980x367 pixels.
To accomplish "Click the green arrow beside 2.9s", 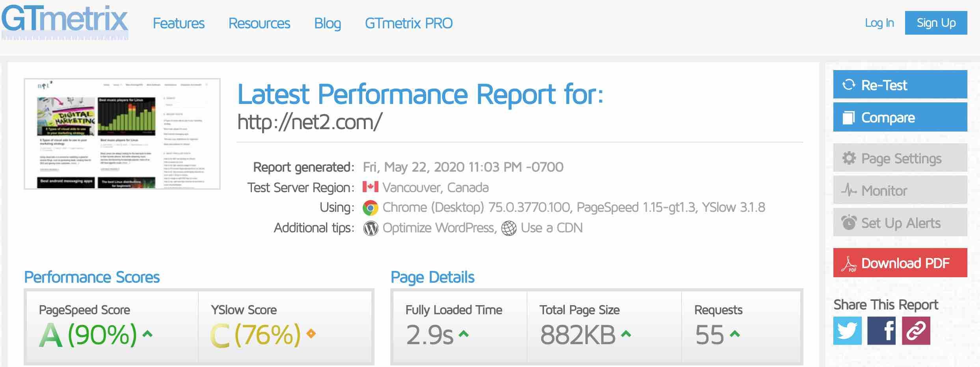I will pyautogui.click(x=464, y=334).
